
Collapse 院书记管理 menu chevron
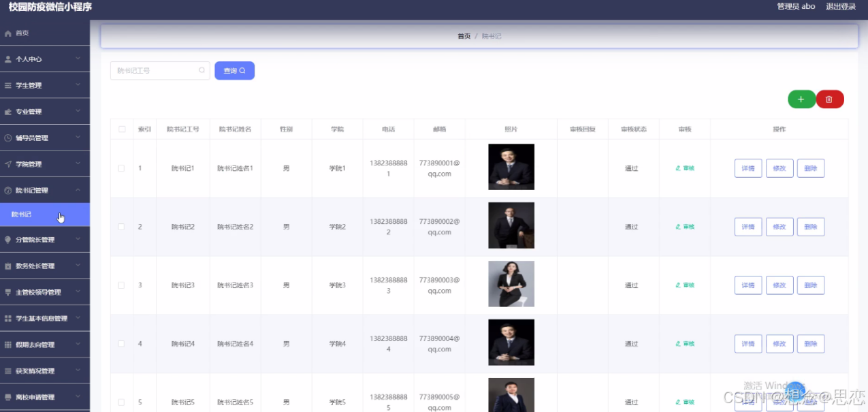[78, 191]
